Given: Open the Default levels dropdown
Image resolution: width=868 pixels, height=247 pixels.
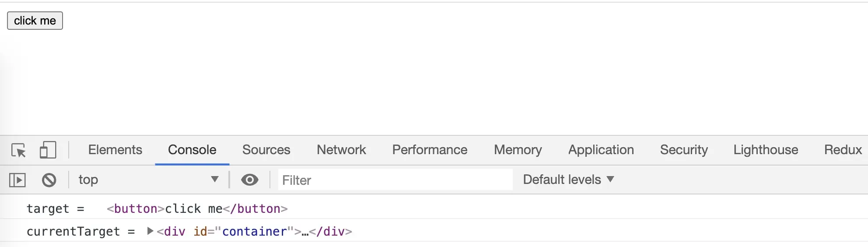Looking at the screenshot, I should coord(568,180).
